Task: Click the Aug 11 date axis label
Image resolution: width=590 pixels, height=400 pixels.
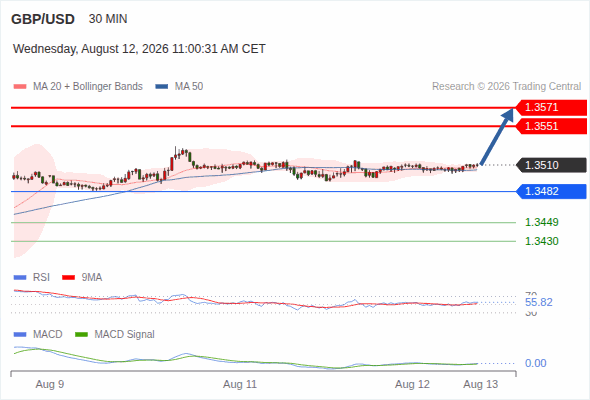Action: point(240,385)
